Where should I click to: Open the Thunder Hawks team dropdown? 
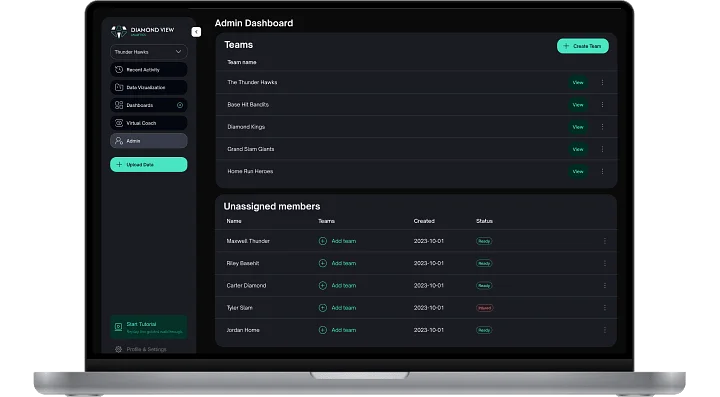pyautogui.click(x=148, y=52)
